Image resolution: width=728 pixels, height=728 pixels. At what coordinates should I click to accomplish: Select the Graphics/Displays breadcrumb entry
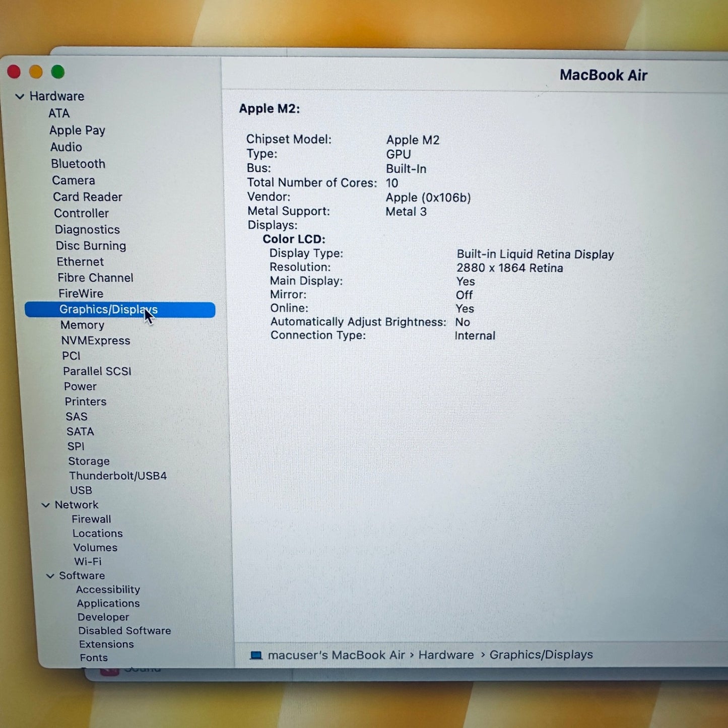coord(541,655)
